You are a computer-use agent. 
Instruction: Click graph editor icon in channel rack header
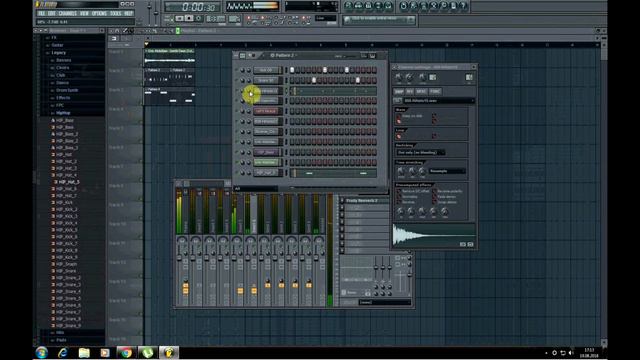(363, 55)
